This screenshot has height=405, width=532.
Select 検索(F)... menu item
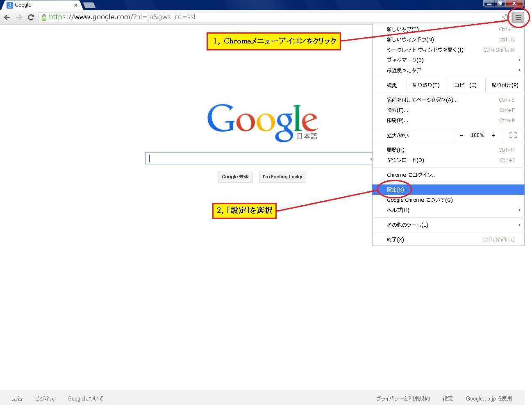click(x=448, y=110)
